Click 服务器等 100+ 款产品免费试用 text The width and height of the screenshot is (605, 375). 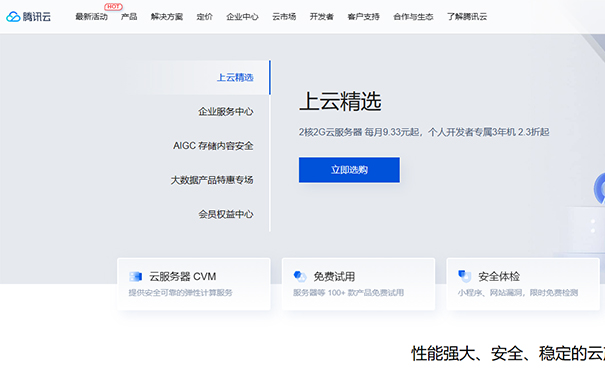pos(348,293)
